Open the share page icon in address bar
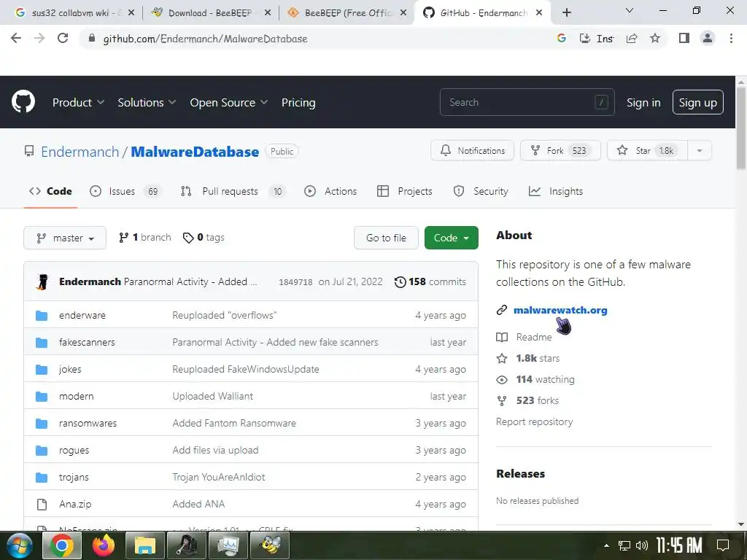Viewport: 747px width, 560px height. [x=632, y=38]
